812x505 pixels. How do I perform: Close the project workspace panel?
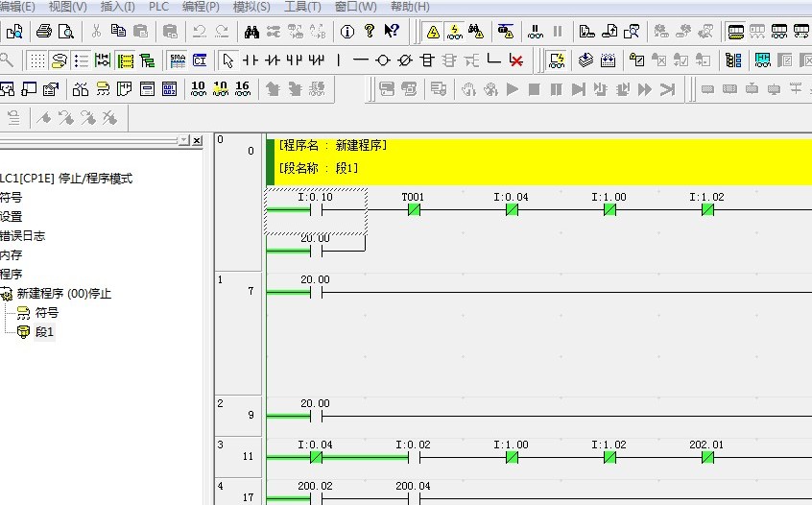[198, 140]
